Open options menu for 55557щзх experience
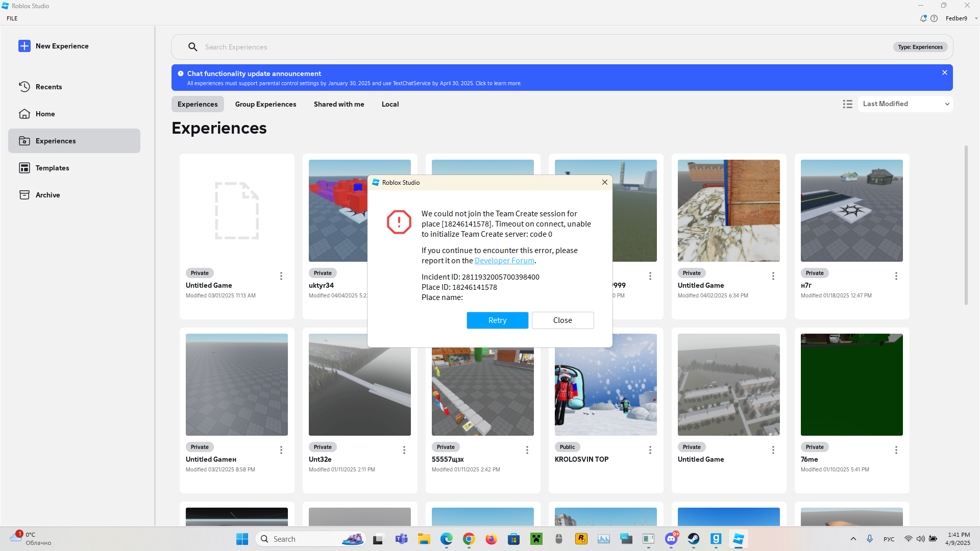Screen dimensions: 980x551 (527, 450)
